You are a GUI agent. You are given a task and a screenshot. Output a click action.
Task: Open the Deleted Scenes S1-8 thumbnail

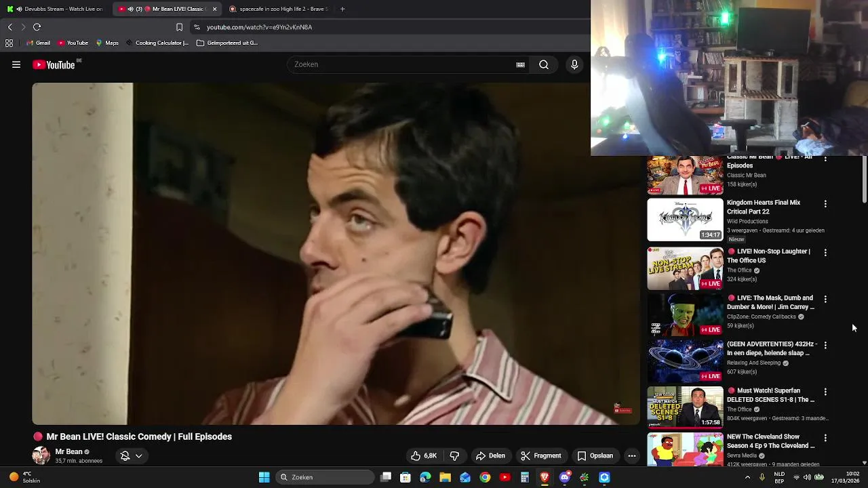click(x=685, y=408)
